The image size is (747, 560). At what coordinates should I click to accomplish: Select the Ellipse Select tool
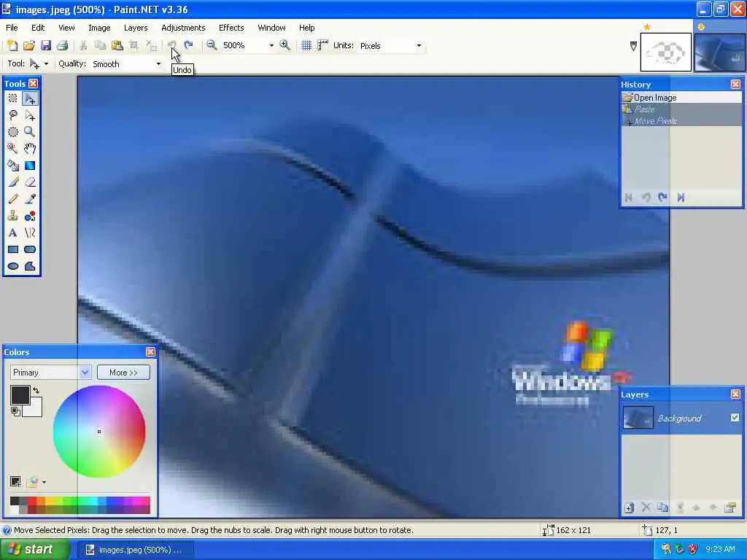tap(13, 132)
